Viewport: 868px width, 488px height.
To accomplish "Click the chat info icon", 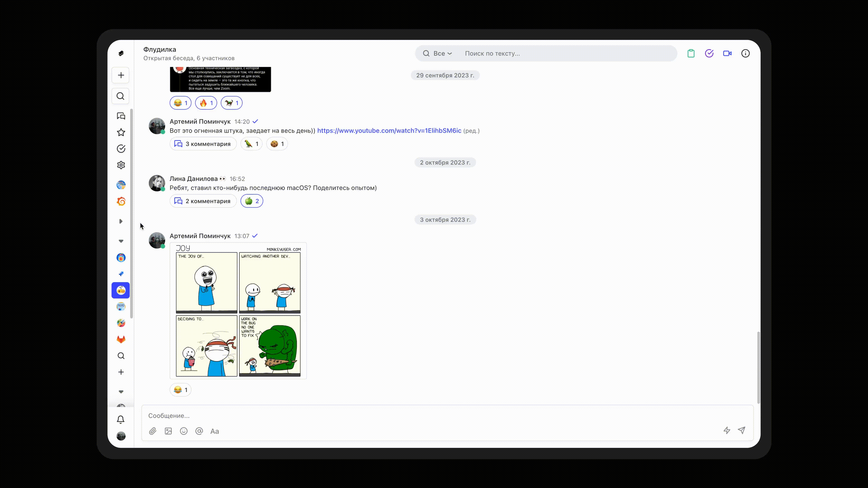I will coord(745,54).
